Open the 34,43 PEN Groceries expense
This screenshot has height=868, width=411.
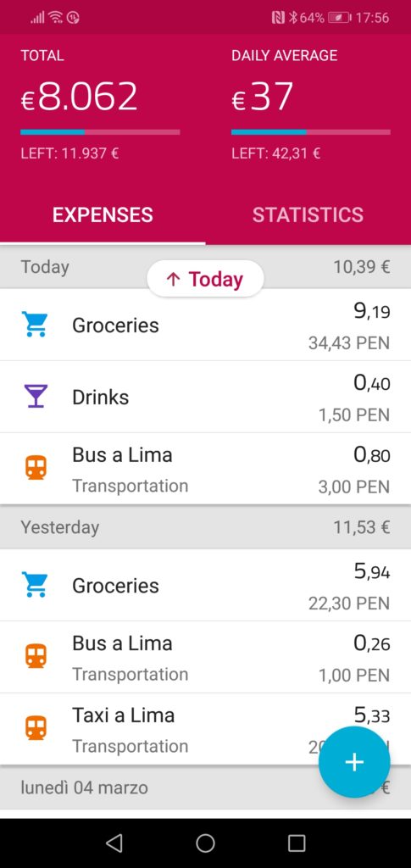[205, 325]
